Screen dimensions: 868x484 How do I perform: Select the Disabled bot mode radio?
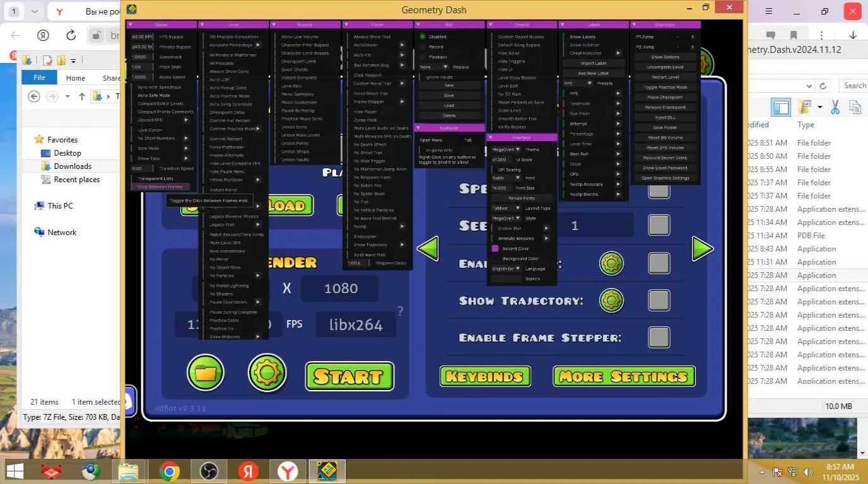[423, 37]
